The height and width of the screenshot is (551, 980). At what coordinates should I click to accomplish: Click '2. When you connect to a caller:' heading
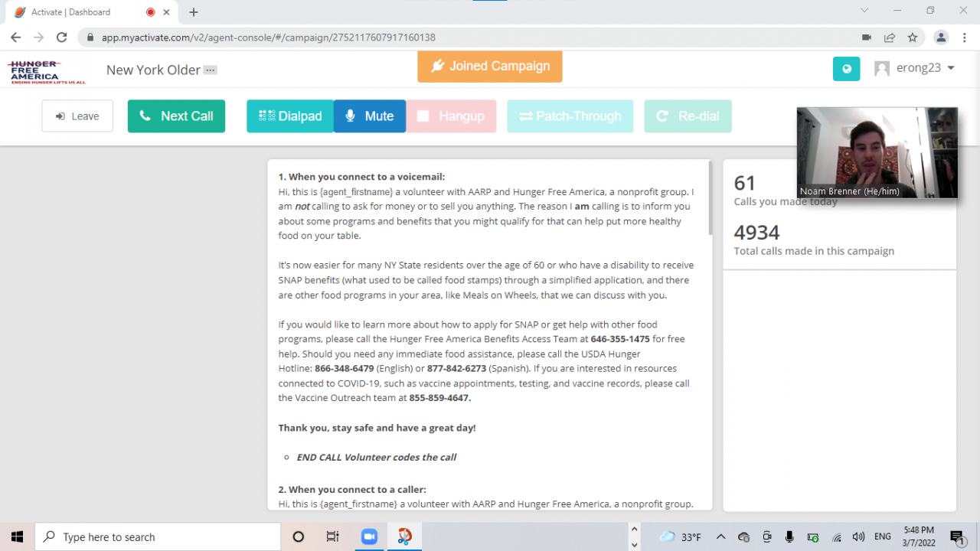coord(352,489)
